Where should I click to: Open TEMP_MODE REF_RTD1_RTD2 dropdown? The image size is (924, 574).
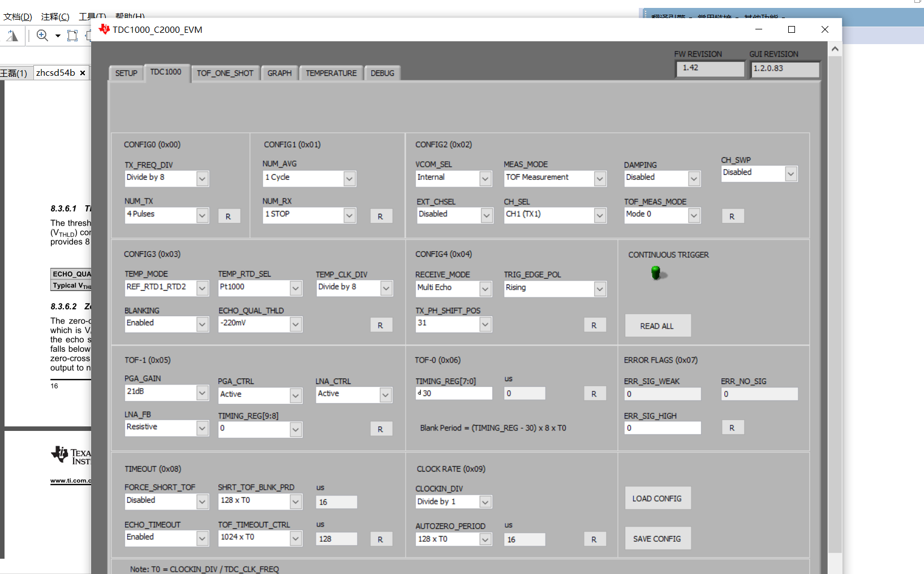pos(202,288)
